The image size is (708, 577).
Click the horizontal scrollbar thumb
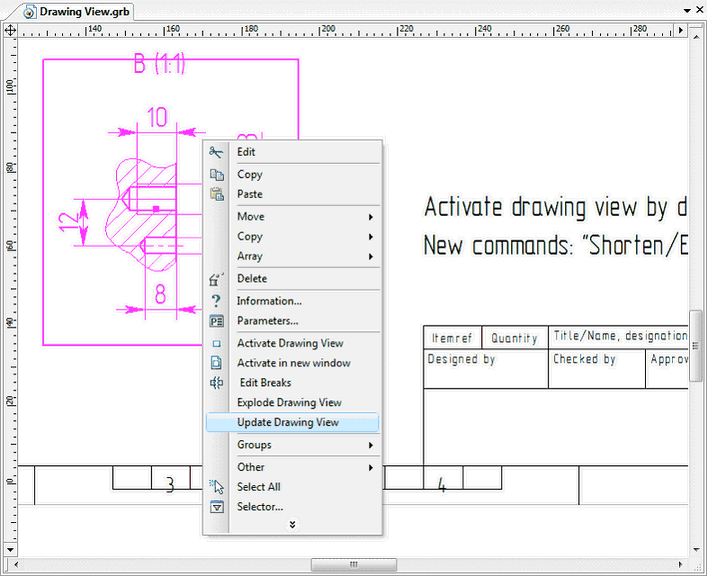click(353, 565)
